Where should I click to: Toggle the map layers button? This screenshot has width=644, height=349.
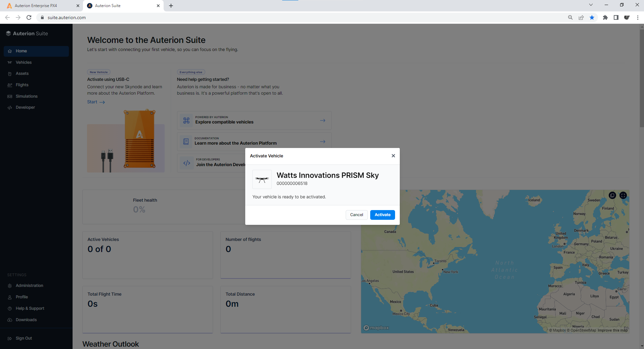click(612, 195)
